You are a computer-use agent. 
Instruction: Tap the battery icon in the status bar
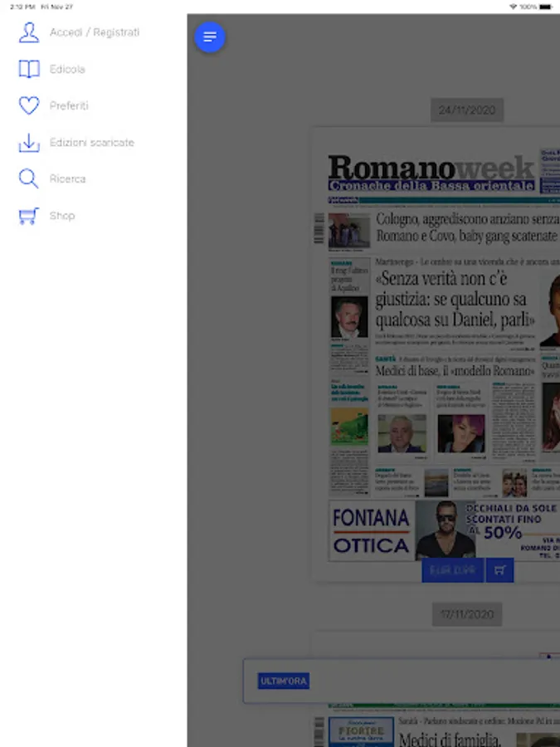pos(546,7)
